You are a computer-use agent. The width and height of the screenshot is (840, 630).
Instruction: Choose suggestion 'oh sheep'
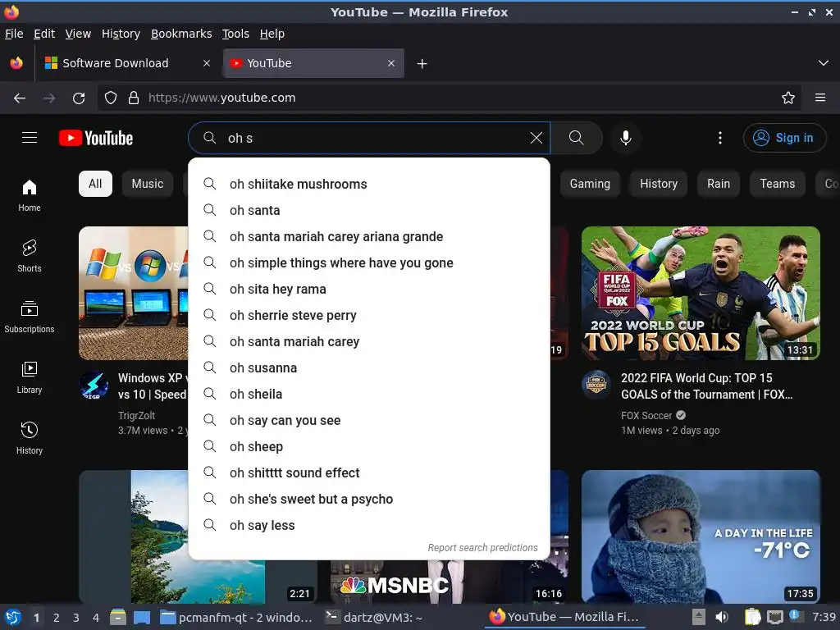pyautogui.click(x=369, y=447)
